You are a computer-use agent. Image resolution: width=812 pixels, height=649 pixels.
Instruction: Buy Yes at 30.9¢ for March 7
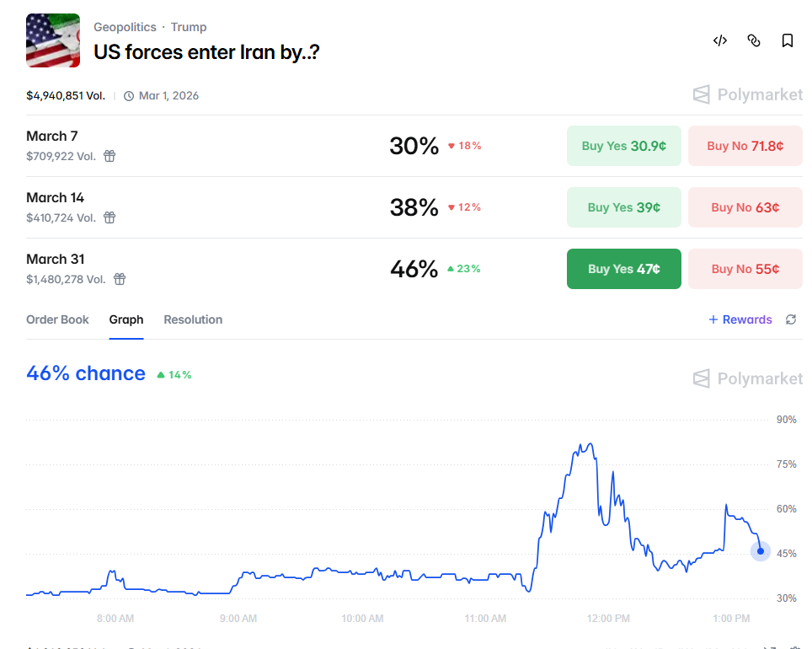point(624,146)
